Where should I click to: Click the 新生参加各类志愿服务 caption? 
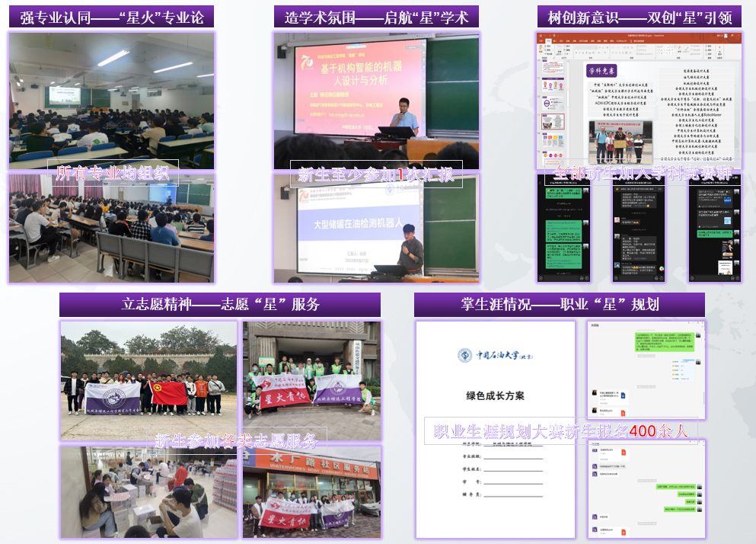pos(236,440)
